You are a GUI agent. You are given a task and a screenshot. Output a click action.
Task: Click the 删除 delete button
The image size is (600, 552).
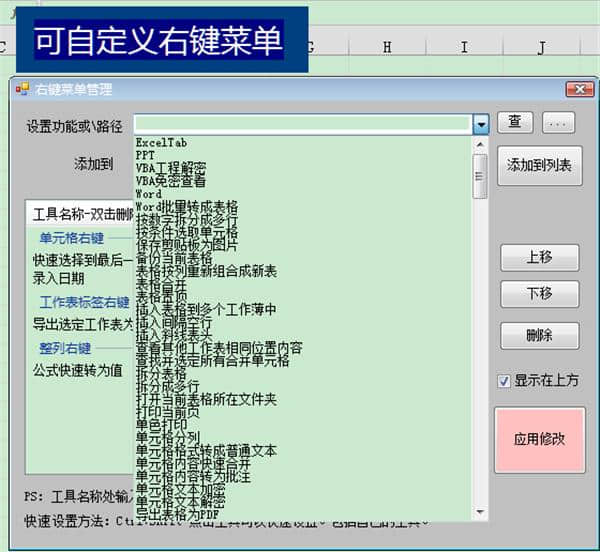pyautogui.click(x=540, y=335)
